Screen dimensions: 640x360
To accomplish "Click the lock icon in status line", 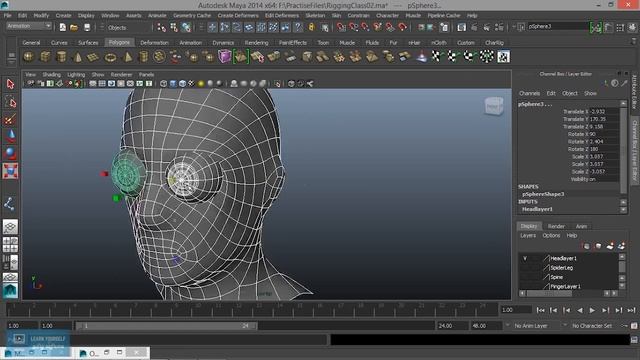I will coord(311,27).
